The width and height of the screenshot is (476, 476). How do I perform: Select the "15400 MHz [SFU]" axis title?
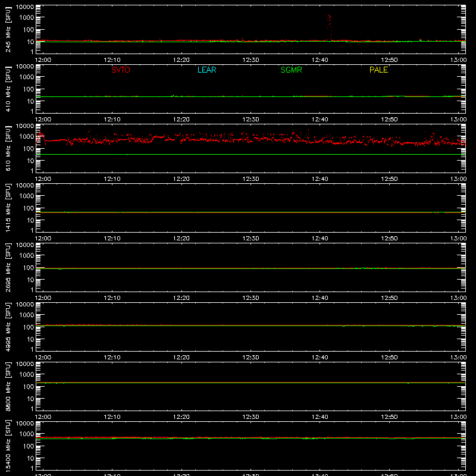pos(8,446)
